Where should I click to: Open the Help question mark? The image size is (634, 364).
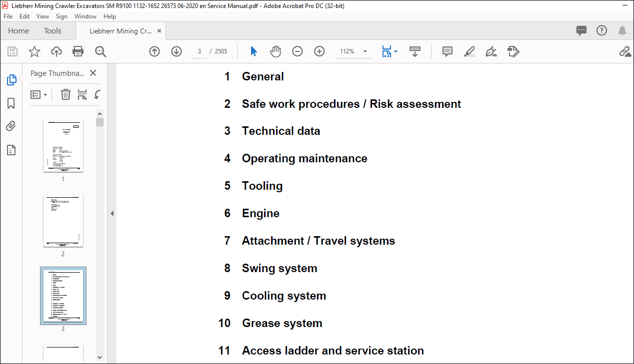[x=601, y=30]
